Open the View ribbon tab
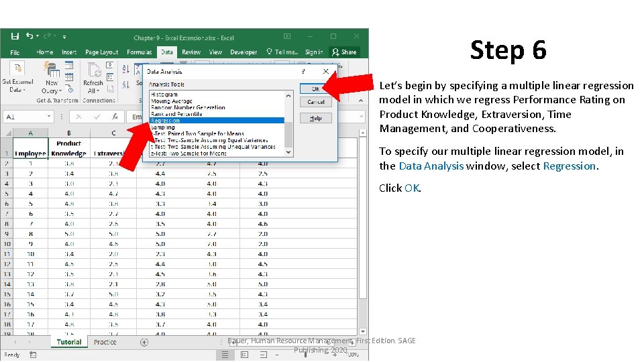Viewport: 644px width, 362px height. (x=215, y=52)
